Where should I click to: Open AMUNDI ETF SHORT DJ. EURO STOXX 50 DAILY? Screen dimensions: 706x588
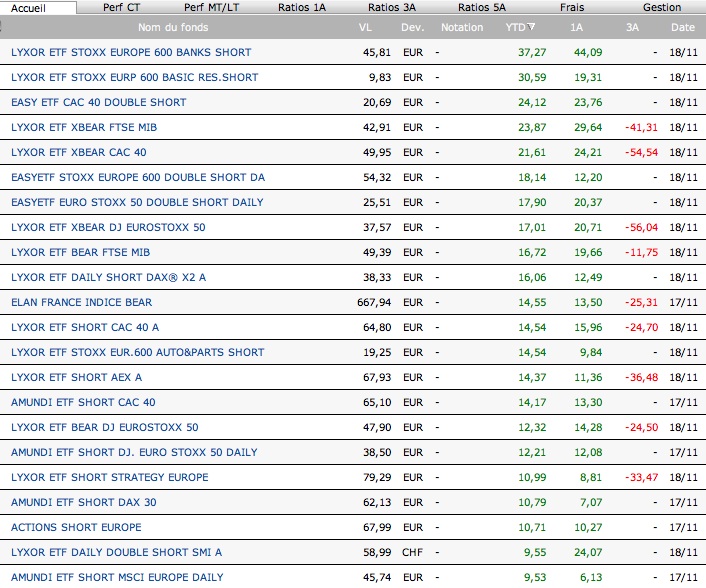[x=134, y=452]
